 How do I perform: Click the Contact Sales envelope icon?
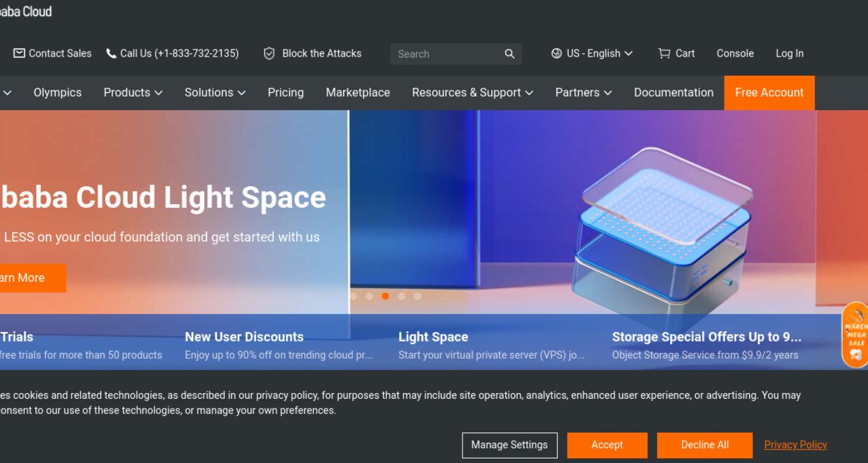(19, 53)
